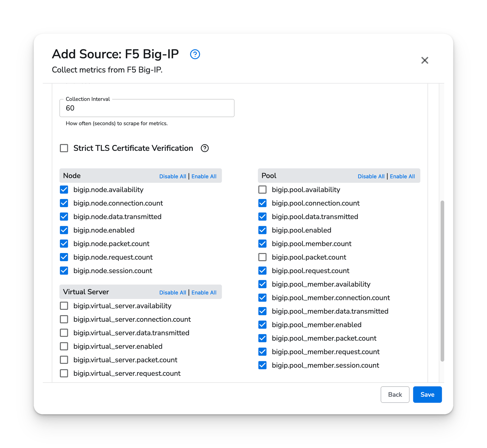
Task: Click Enable All for Virtual Server metrics
Action: (x=204, y=293)
